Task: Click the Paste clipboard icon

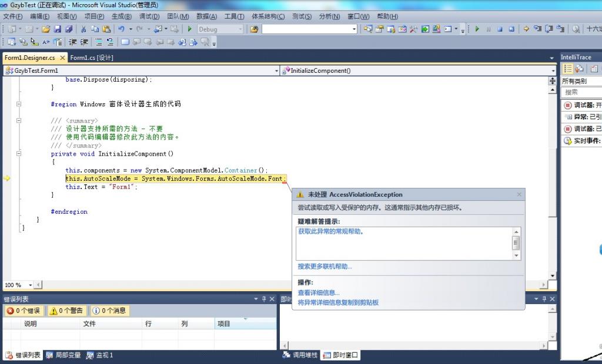Action: pyautogui.click(x=106, y=29)
